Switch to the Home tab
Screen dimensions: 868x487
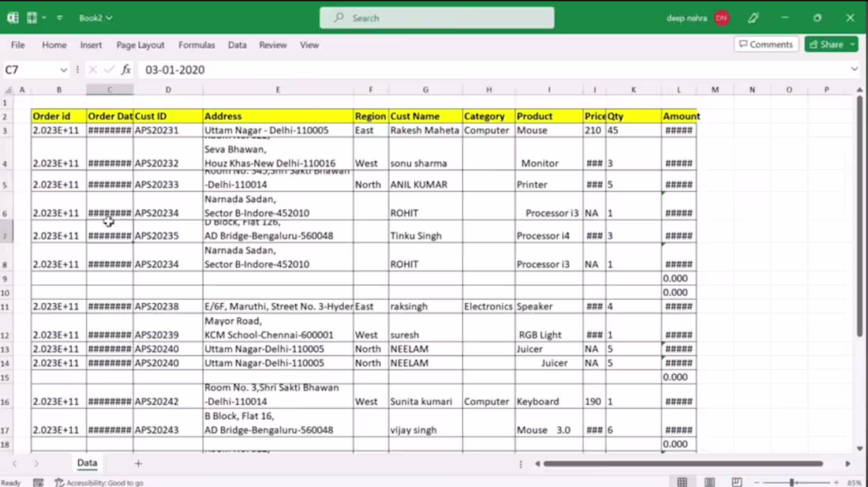click(x=54, y=45)
